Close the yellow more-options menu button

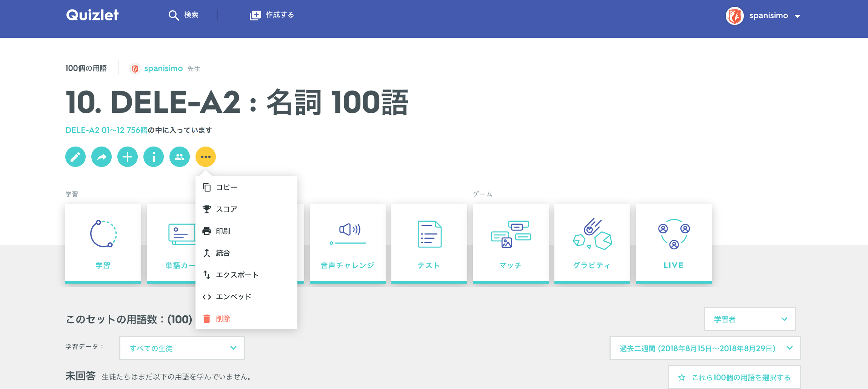(206, 157)
